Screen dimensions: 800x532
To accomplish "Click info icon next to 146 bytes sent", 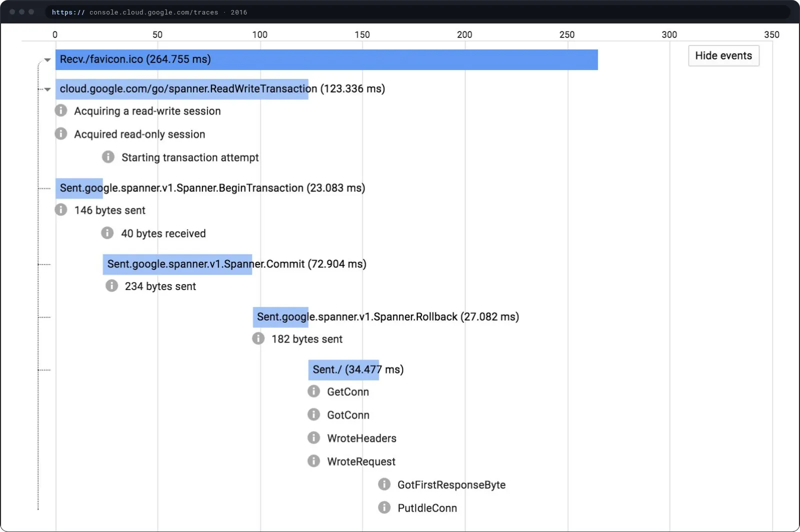I will click(61, 209).
